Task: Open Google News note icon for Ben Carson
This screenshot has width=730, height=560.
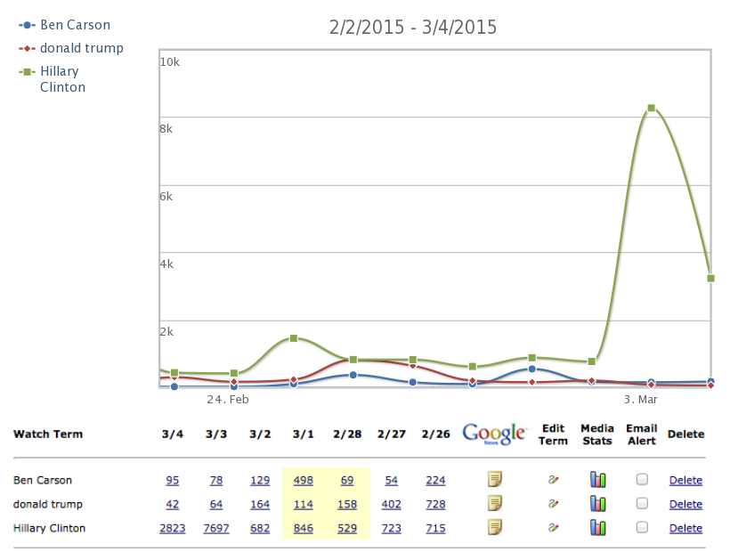Action: [494, 480]
